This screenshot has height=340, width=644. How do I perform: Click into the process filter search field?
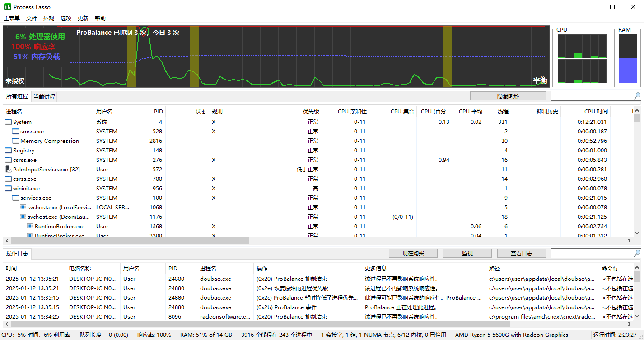click(x=592, y=96)
